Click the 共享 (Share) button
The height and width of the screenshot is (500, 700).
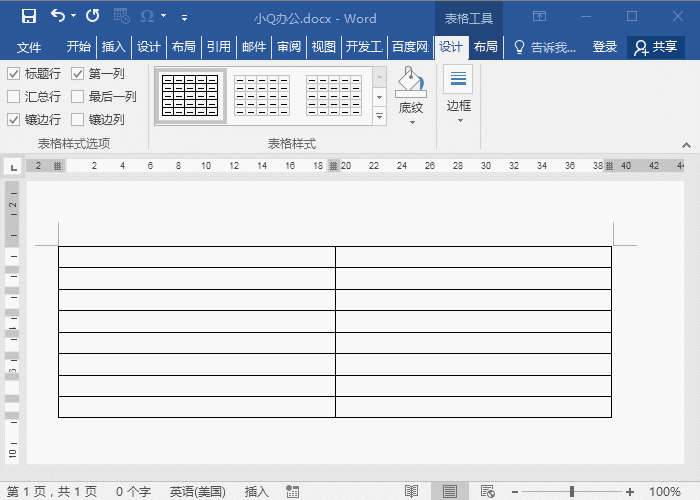(x=656, y=47)
